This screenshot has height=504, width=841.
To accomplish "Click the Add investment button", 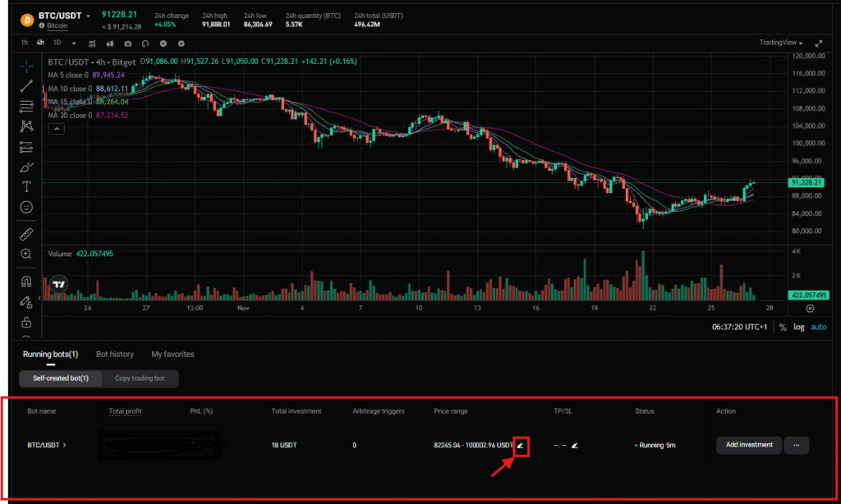I will (x=748, y=445).
